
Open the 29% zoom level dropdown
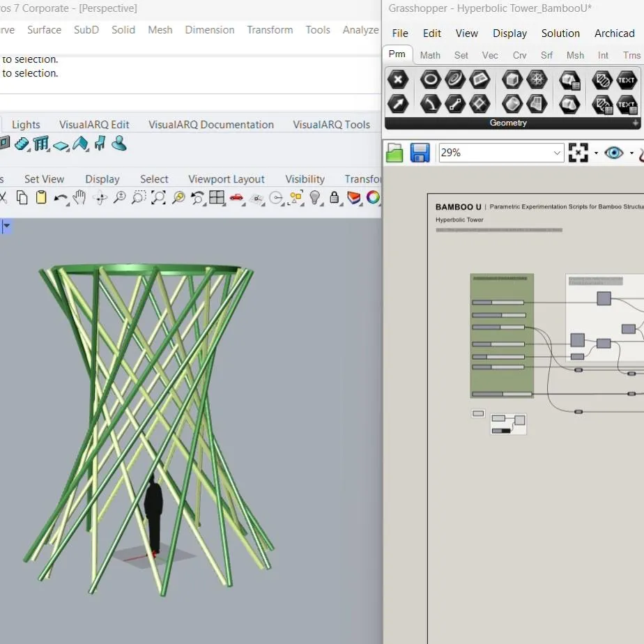[557, 153]
